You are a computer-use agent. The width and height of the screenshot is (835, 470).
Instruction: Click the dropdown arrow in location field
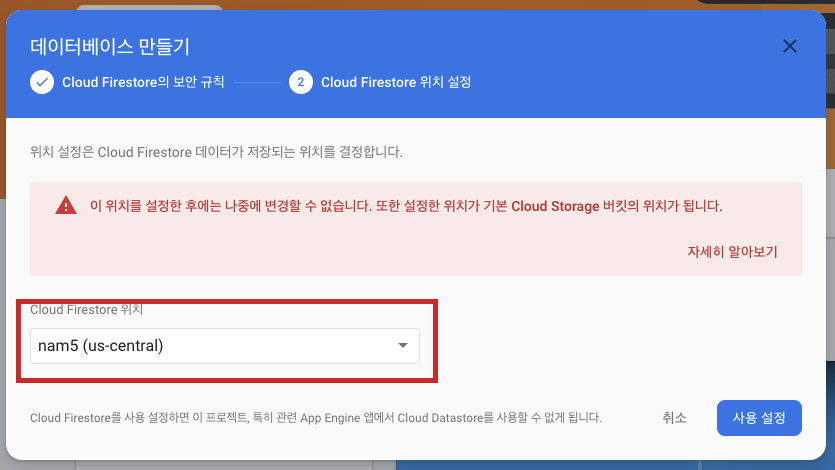point(403,346)
